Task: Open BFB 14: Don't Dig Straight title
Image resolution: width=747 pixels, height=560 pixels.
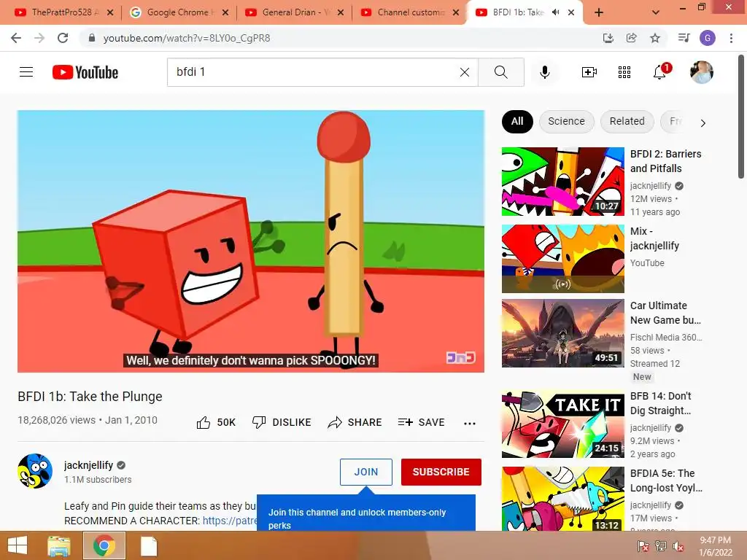Action: [661, 403]
